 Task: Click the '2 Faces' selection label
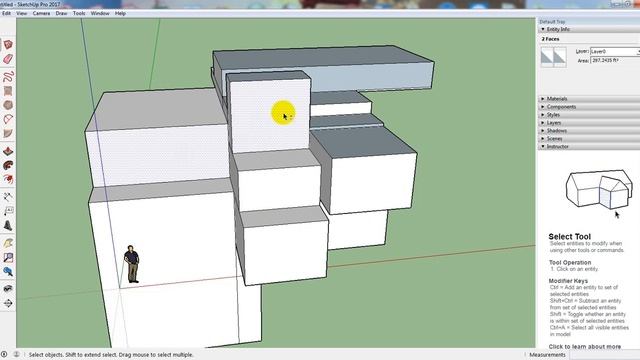551,39
